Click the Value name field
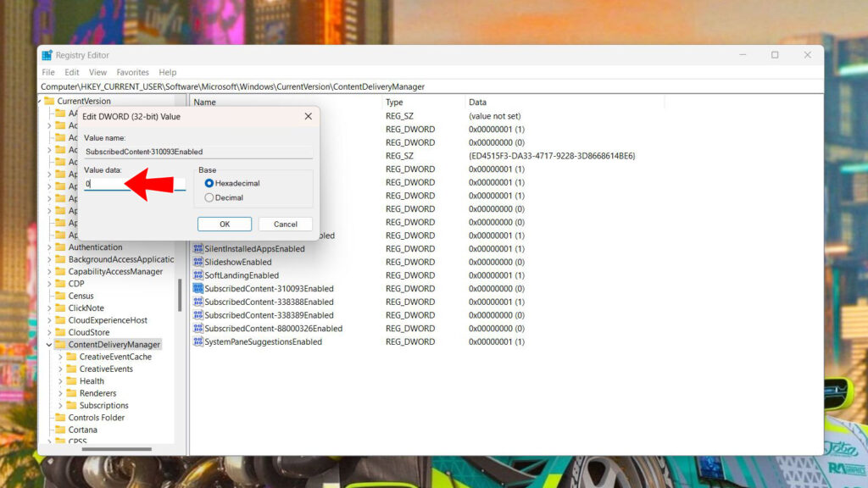The image size is (868, 488). tap(198, 152)
